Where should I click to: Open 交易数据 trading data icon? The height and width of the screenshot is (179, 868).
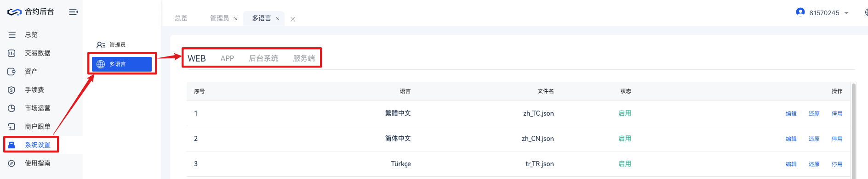click(x=12, y=53)
